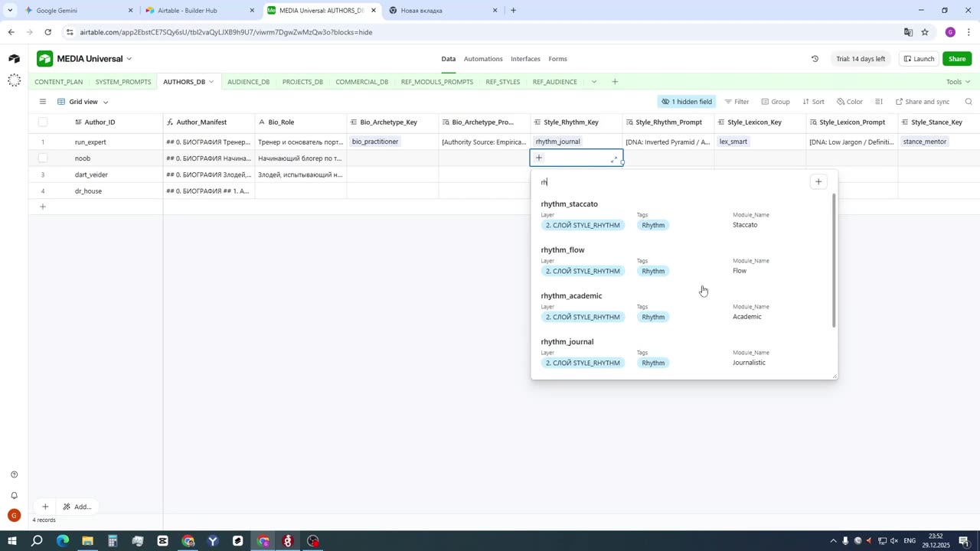
Task: Add a new table with the plus icon
Action: pyautogui.click(x=615, y=82)
